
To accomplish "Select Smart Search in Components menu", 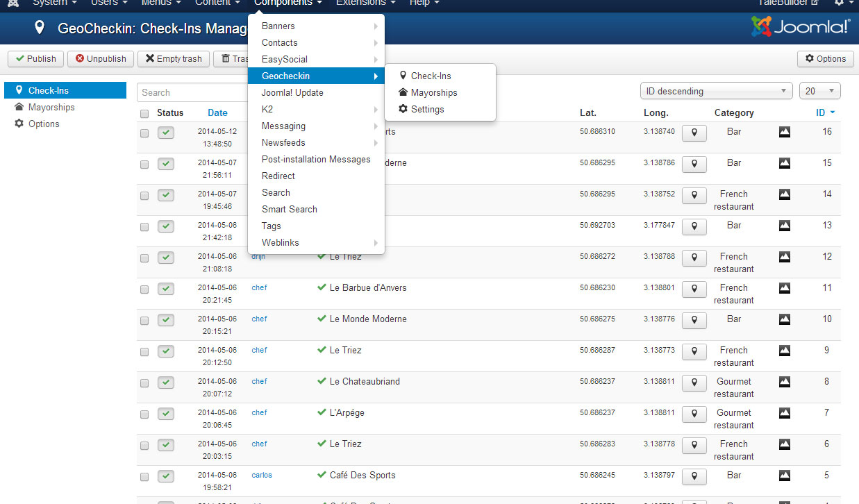I will point(316,210).
